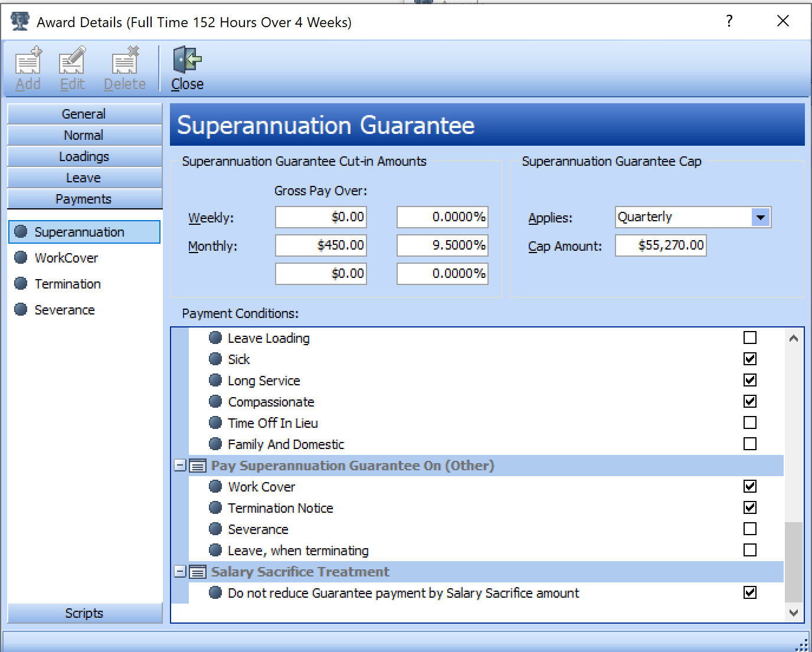This screenshot has height=652, width=812.
Task: Click the Add toolbar icon
Action: [x=28, y=60]
